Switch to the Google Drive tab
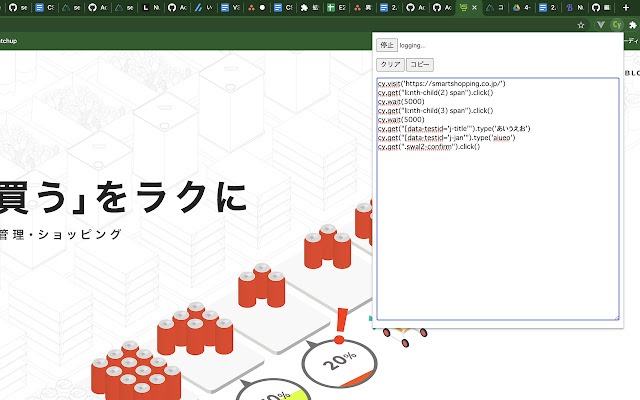The image size is (640, 400). [x=522, y=7]
